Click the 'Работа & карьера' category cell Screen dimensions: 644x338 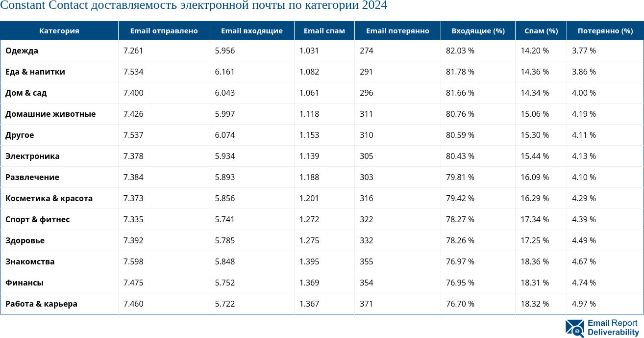pyautogui.click(x=41, y=304)
